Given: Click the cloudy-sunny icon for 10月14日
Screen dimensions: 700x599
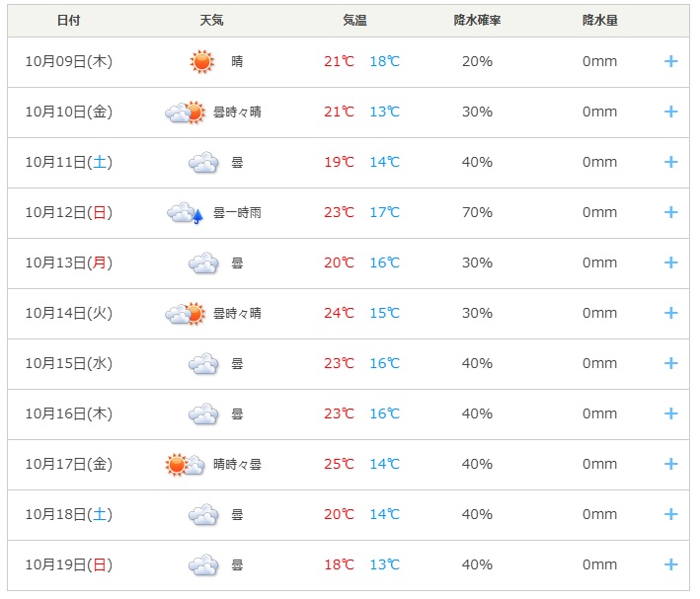Looking at the screenshot, I should pyautogui.click(x=185, y=313).
